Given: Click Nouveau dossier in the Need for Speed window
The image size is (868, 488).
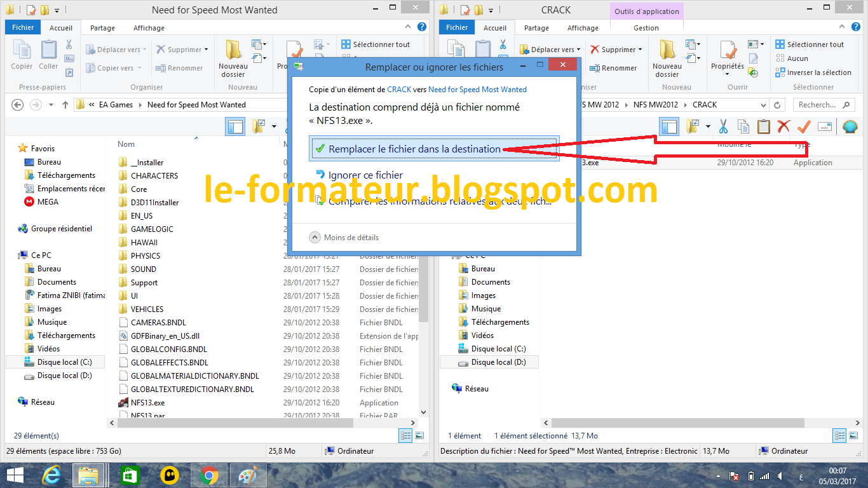Looking at the screenshot, I should coord(233,58).
